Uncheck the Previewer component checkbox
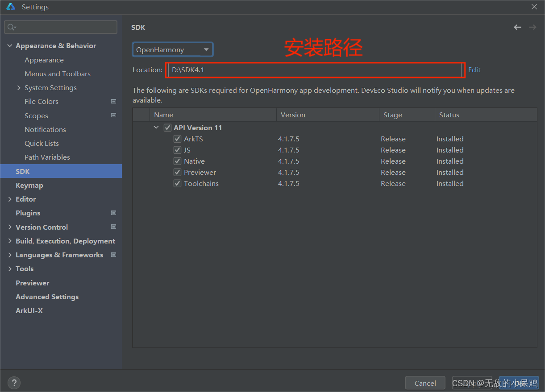545x392 pixels. point(177,172)
